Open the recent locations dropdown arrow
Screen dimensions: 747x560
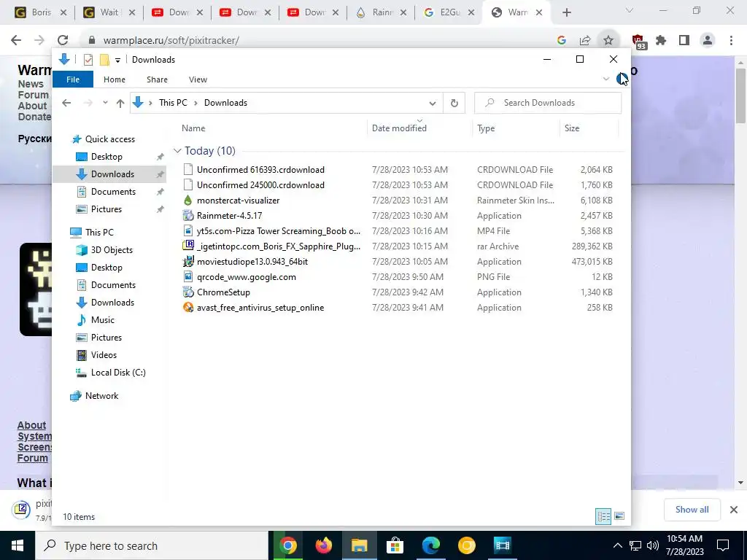coord(105,103)
